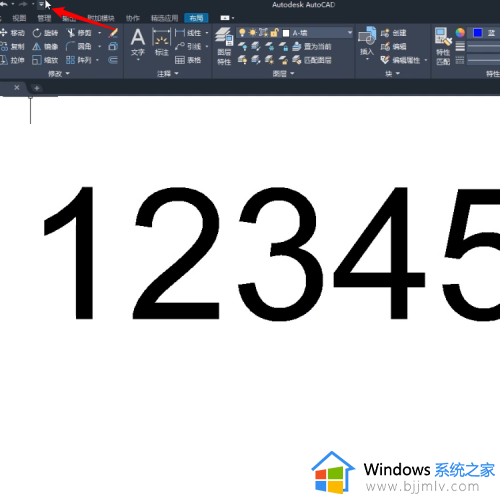Open the Customize Quick Access Toolbar dropdown

(x=41, y=4)
